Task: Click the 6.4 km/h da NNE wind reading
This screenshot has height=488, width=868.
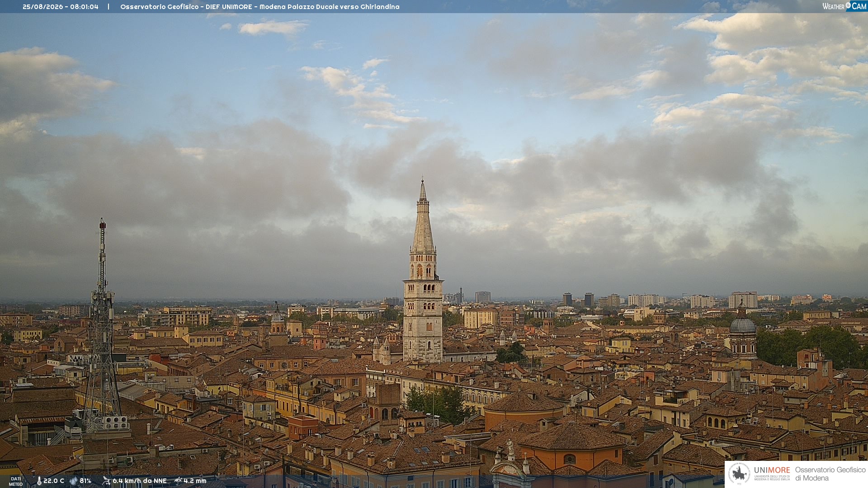Action: coord(140,481)
